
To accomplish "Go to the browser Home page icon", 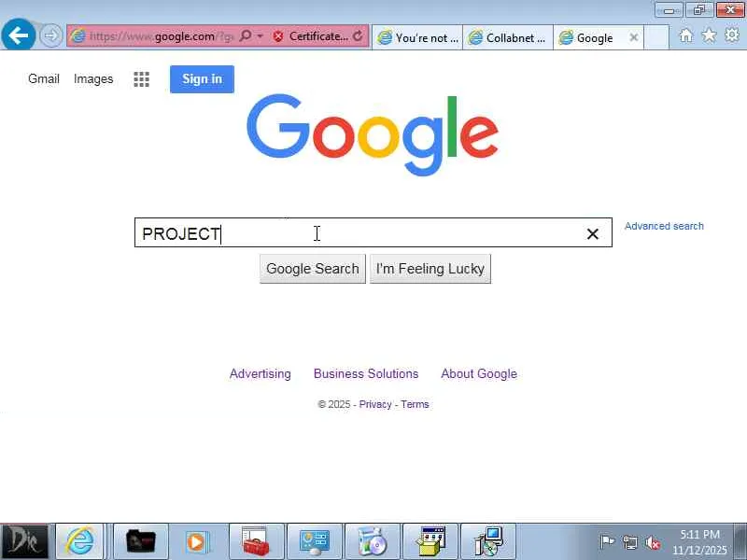I will pyautogui.click(x=686, y=35).
